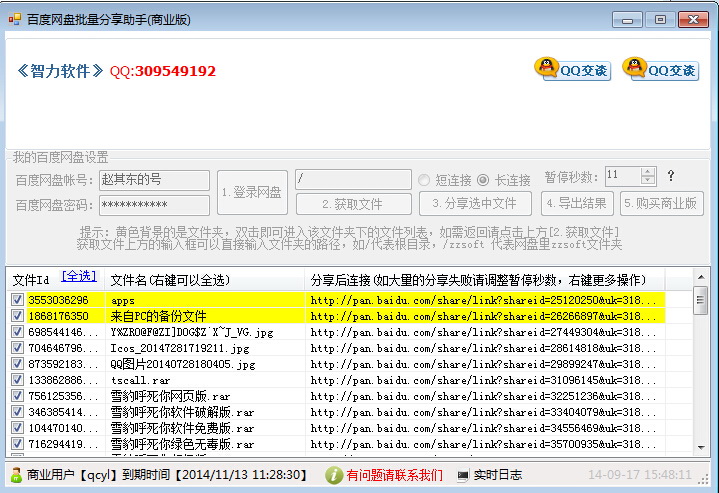
Task: Decrease 暂停秒数 with the down arrow
Action: click(648, 180)
